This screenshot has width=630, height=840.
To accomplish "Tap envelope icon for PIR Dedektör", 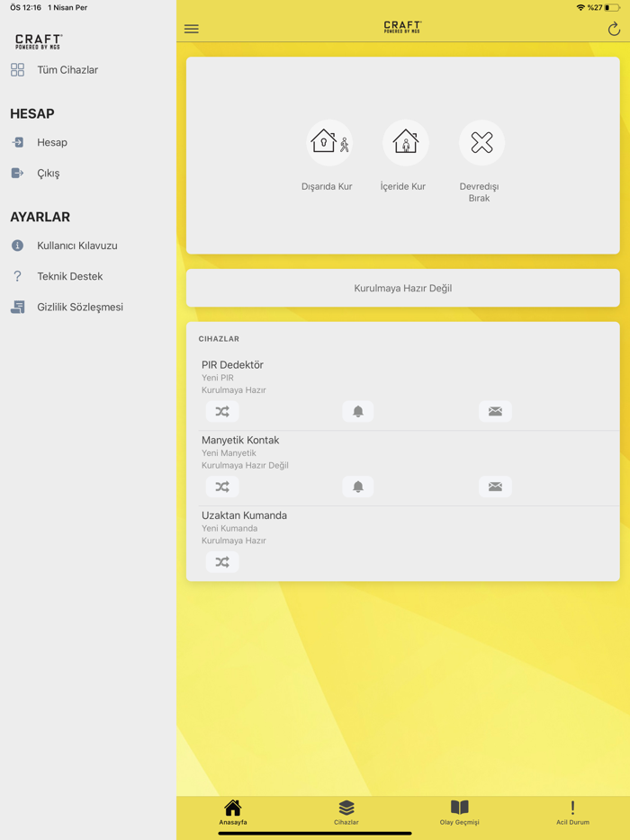I will pos(495,411).
